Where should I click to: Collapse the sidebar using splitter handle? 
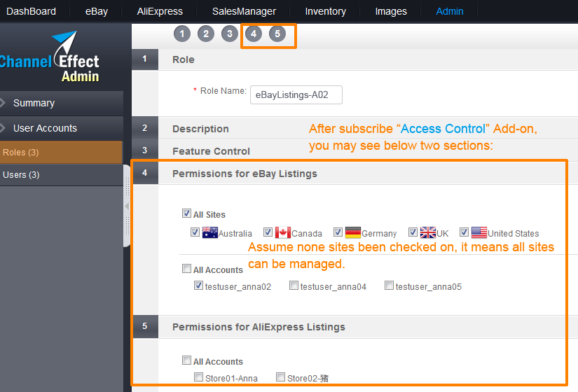128,206
